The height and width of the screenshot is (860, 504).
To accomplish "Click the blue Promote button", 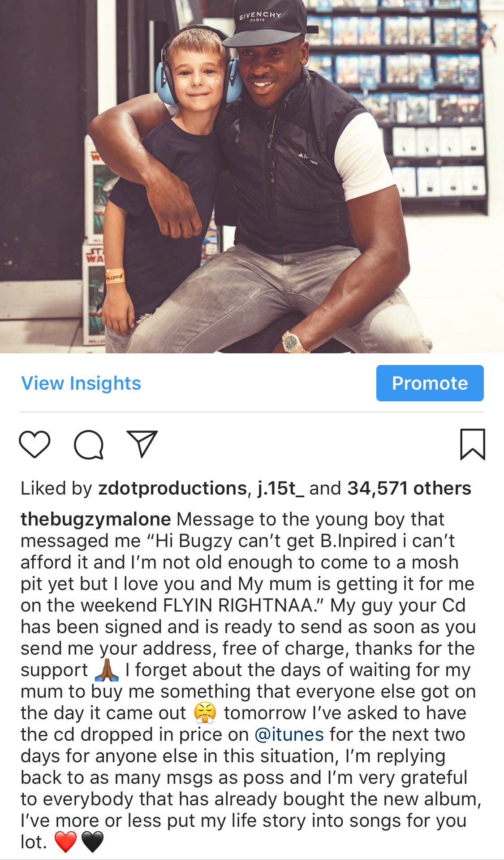I will click(x=430, y=383).
